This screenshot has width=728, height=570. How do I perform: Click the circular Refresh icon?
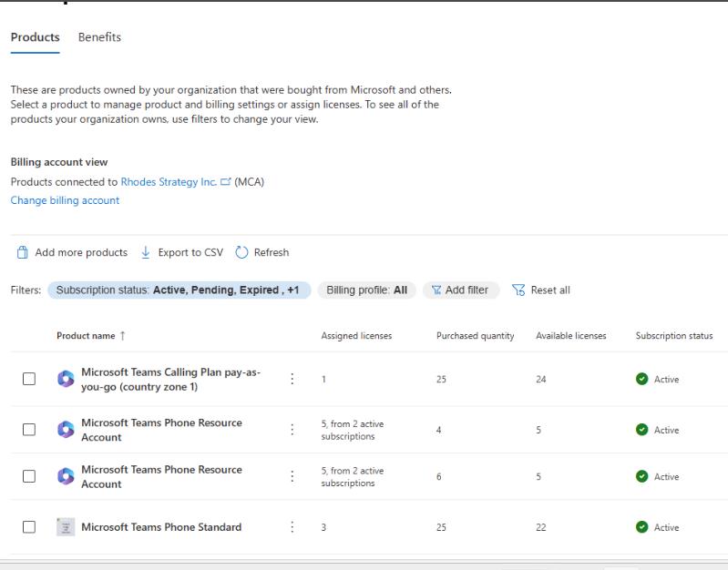point(241,252)
